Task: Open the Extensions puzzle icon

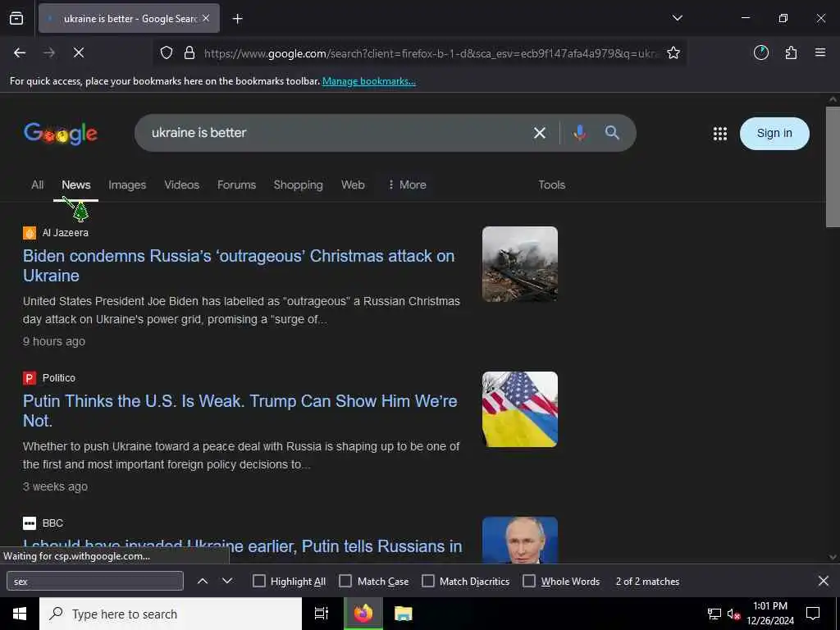Action: (x=791, y=52)
